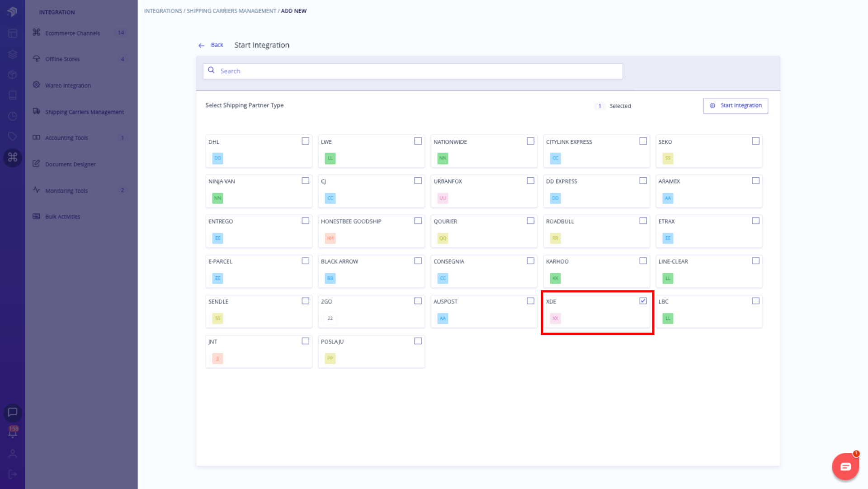Click the Karhoo KK badge
Image resolution: width=868 pixels, height=489 pixels.
coord(555,278)
